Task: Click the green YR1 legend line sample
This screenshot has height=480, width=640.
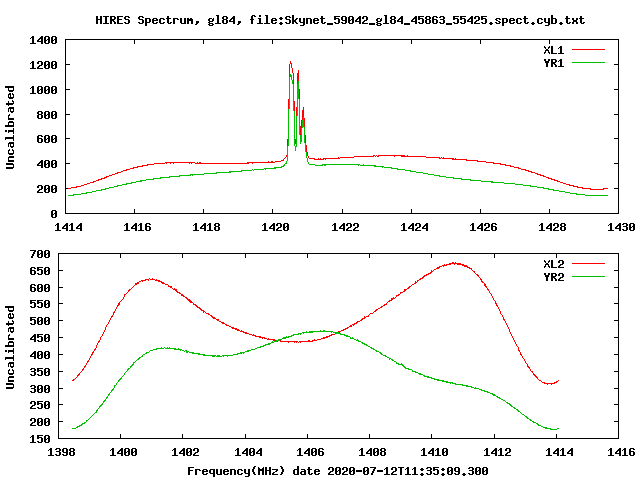Action: point(588,63)
